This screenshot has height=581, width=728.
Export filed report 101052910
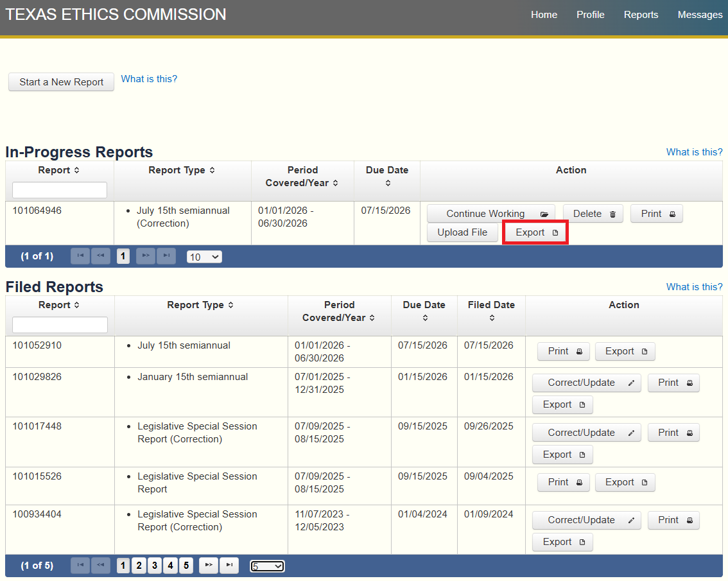[x=625, y=351]
